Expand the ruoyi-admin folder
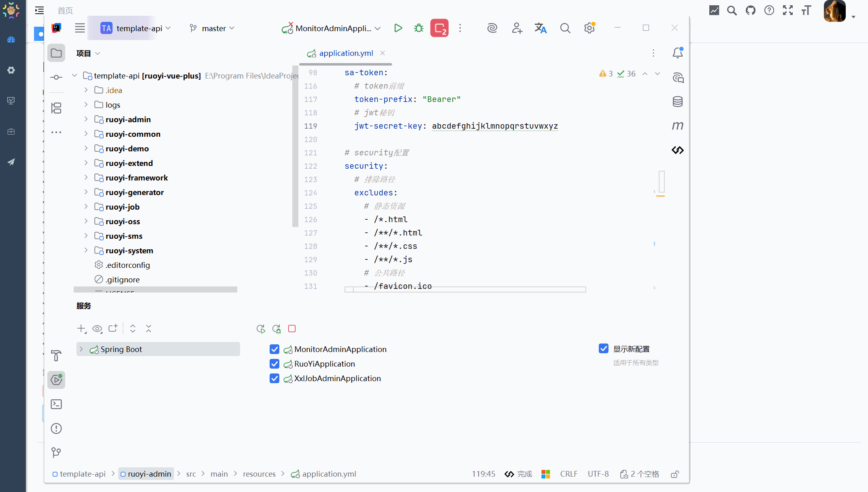 (86, 119)
